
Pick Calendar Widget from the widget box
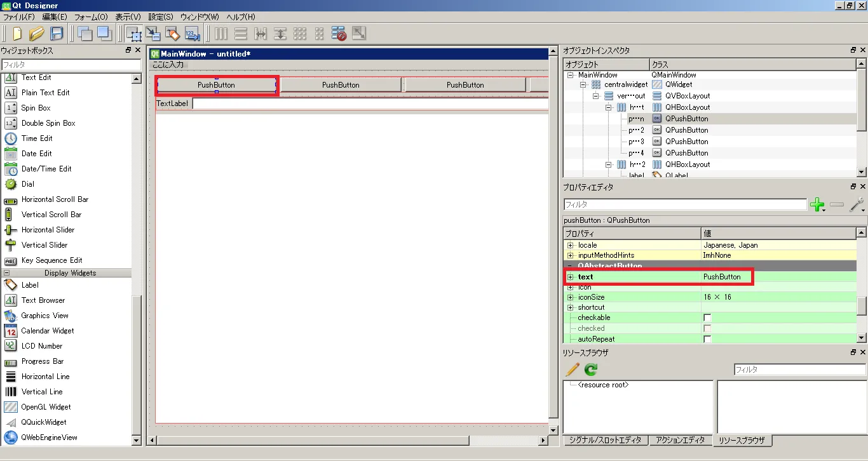(47, 331)
